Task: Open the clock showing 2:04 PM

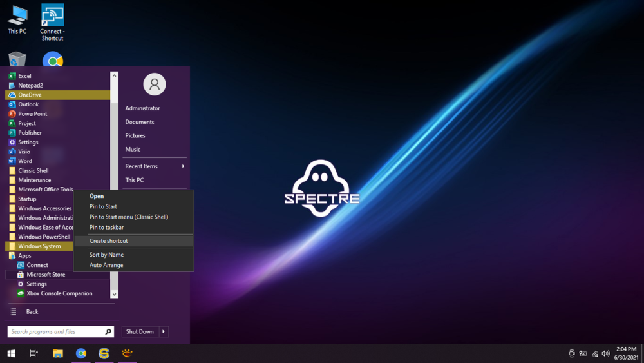Action: [626, 353]
